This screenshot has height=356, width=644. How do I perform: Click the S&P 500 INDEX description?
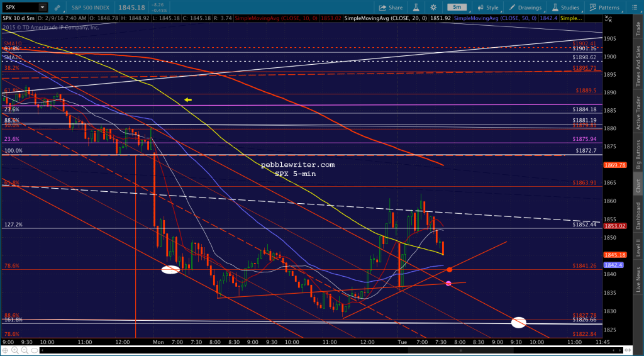click(x=91, y=8)
